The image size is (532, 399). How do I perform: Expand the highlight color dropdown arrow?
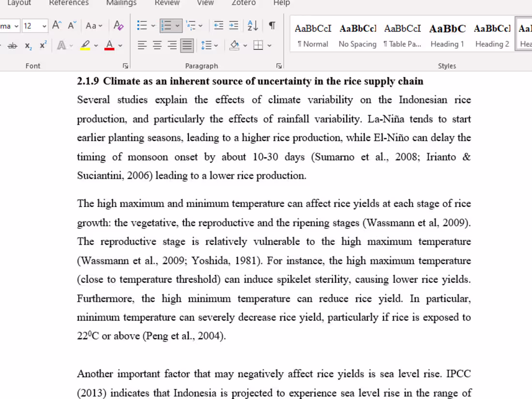click(96, 45)
